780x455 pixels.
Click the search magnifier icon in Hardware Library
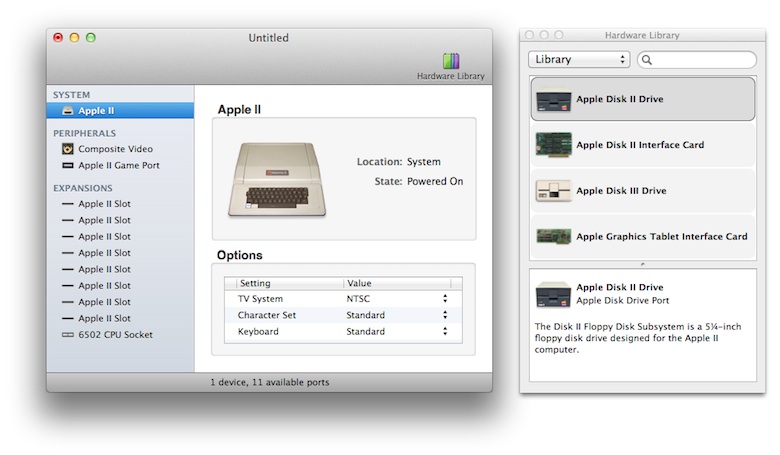647,60
